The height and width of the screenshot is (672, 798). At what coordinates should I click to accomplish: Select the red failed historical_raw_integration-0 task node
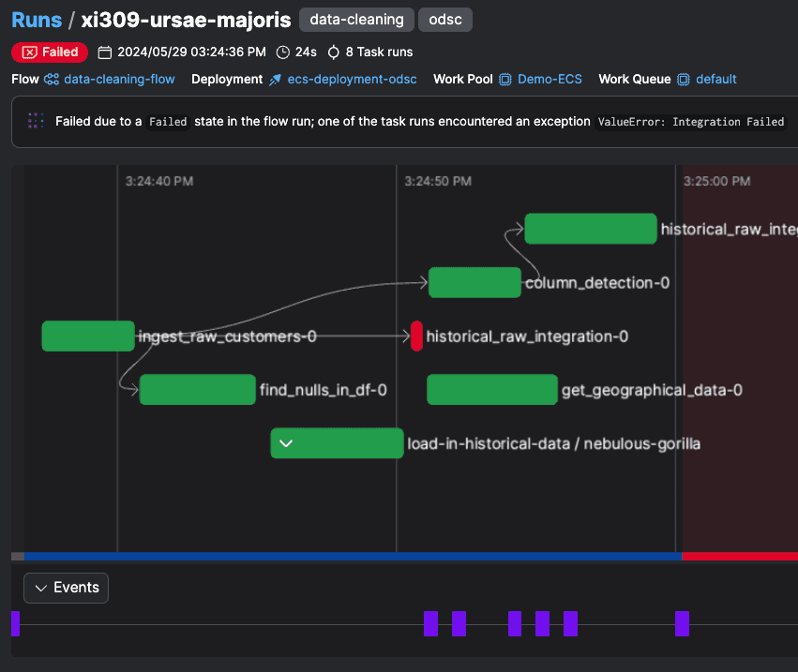point(416,336)
